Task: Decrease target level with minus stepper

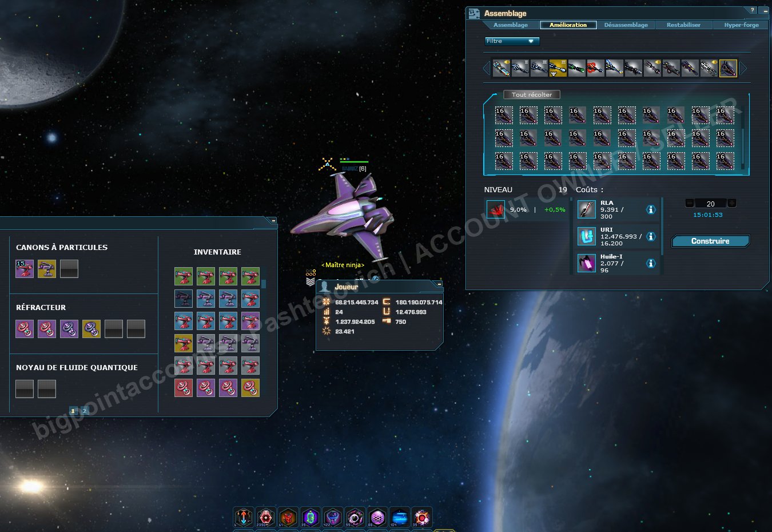Action: point(690,203)
